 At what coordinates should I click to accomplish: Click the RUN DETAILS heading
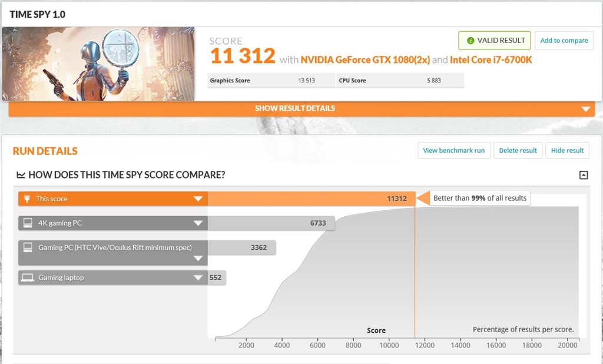click(45, 151)
